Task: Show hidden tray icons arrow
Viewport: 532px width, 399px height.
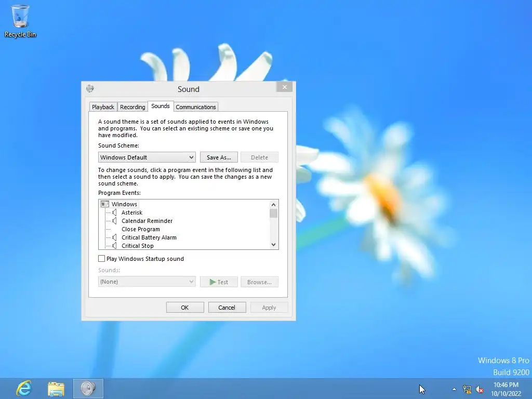Action: coord(454,389)
